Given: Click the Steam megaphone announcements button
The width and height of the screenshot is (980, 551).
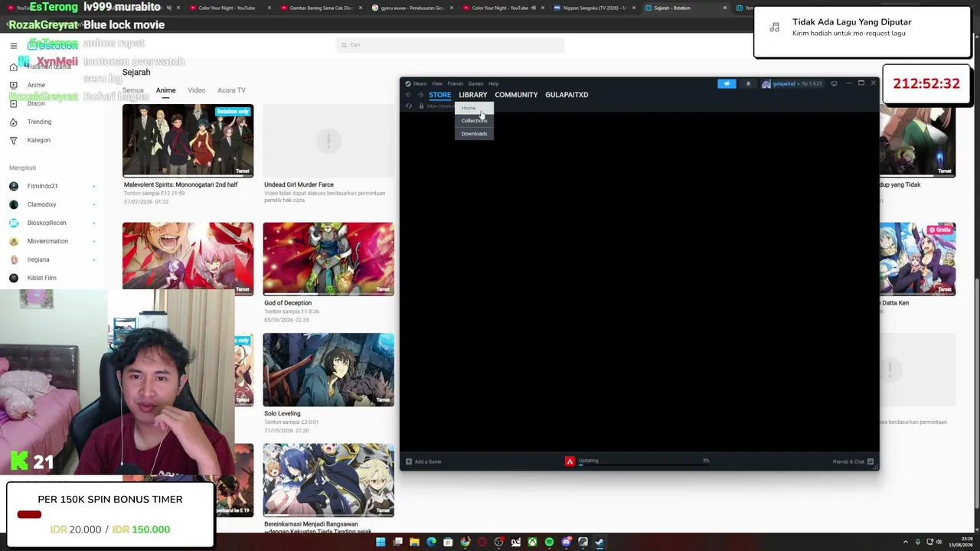Looking at the screenshot, I should point(727,83).
